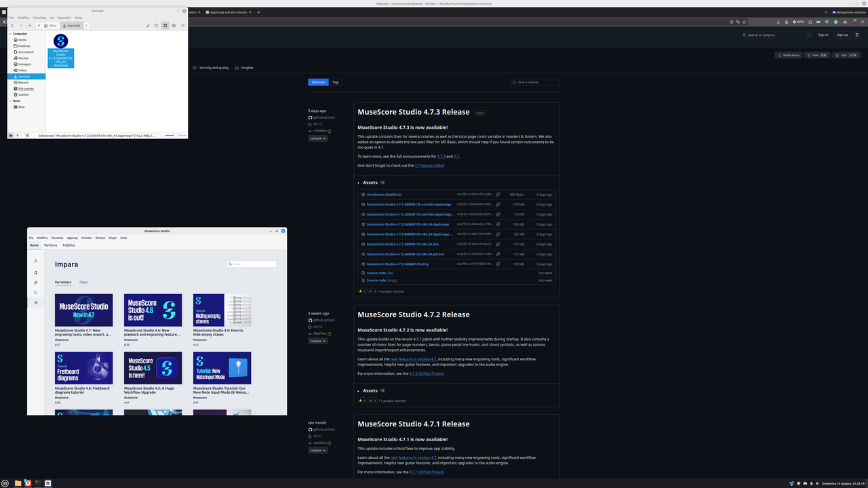Show next path segments in file manager breadcrumb

click(x=86, y=26)
